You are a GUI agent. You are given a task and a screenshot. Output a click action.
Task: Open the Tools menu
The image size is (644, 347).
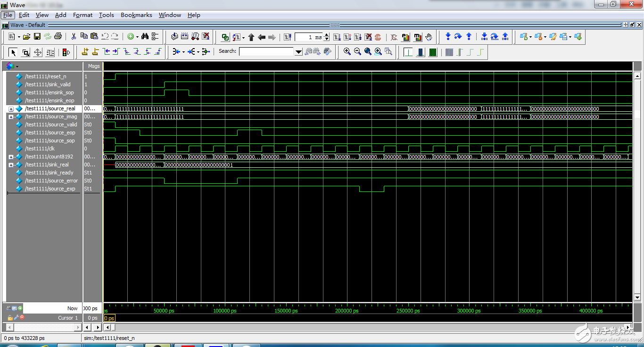(107, 15)
